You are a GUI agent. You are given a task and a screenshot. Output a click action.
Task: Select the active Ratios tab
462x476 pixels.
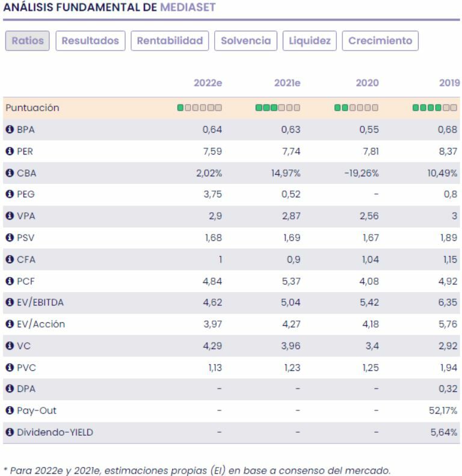[x=27, y=41]
